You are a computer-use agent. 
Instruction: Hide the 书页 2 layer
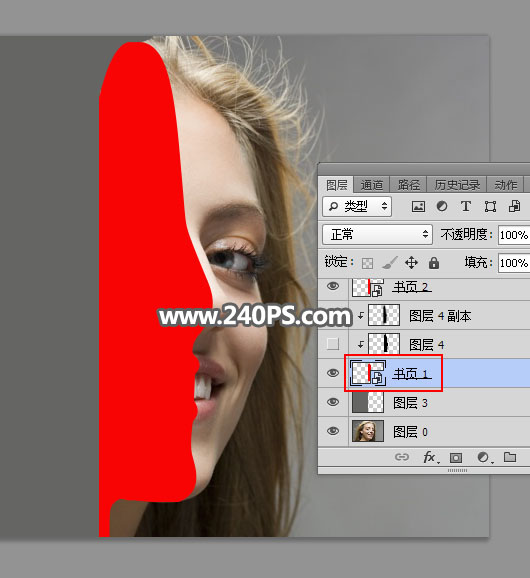coord(333,286)
